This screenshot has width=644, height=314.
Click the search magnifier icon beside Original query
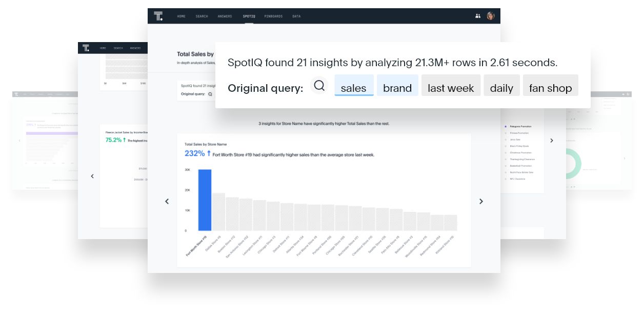pyautogui.click(x=319, y=85)
